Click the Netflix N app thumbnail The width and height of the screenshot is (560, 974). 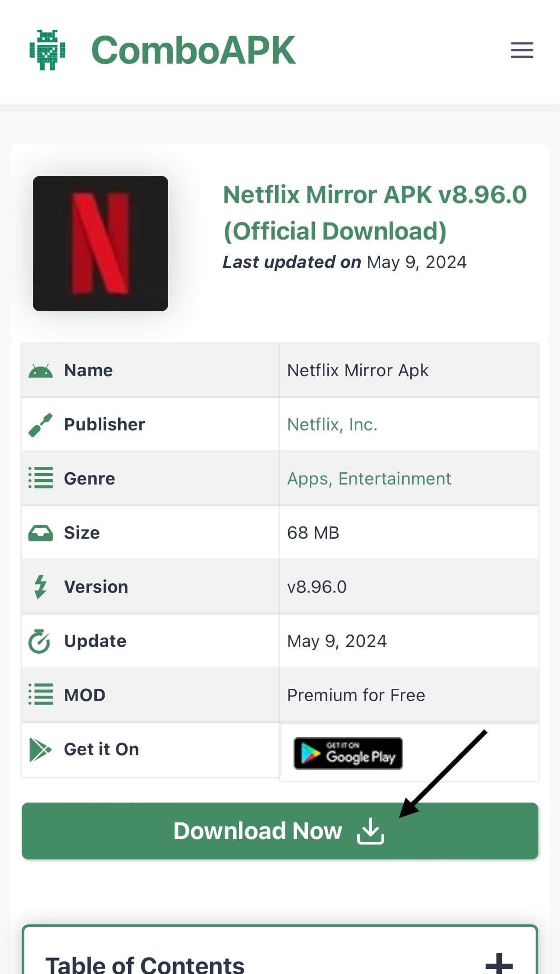tap(101, 244)
